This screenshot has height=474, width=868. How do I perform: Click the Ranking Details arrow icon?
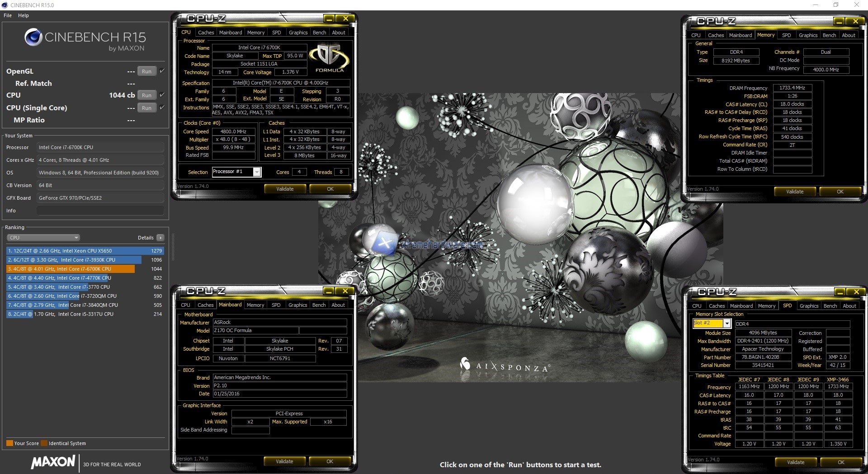click(x=160, y=238)
